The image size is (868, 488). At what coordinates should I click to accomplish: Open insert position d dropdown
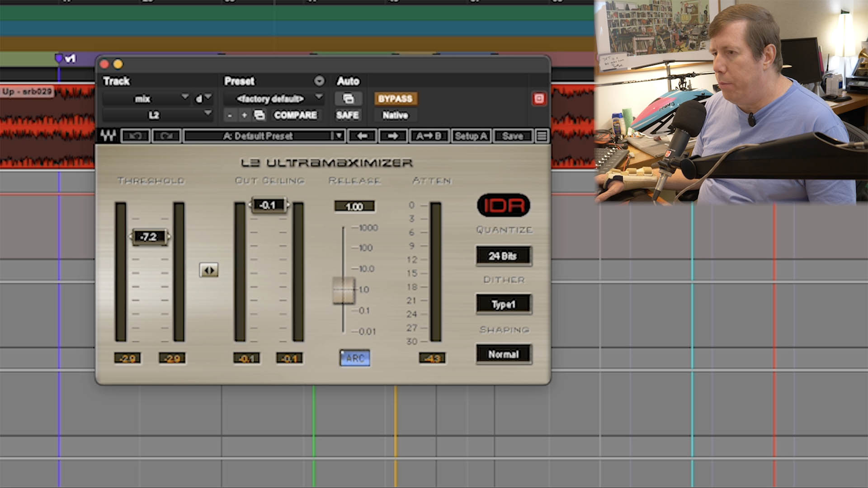[203, 99]
